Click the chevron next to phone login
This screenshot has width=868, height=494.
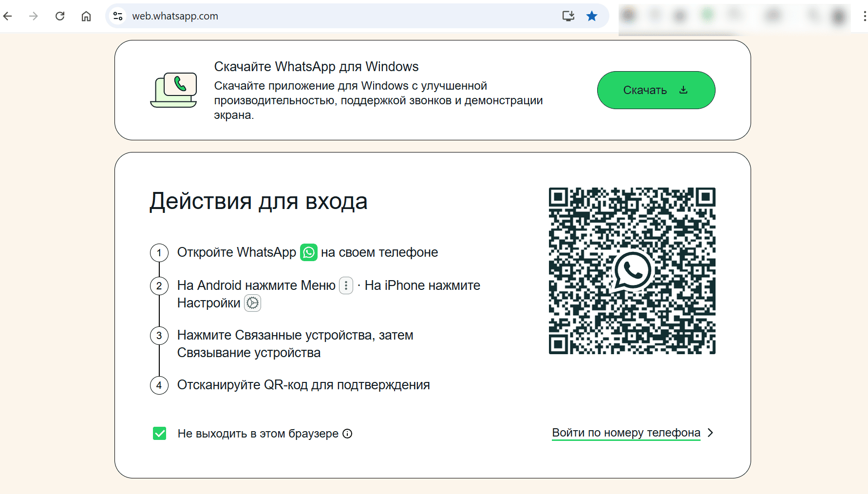point(710,433)
